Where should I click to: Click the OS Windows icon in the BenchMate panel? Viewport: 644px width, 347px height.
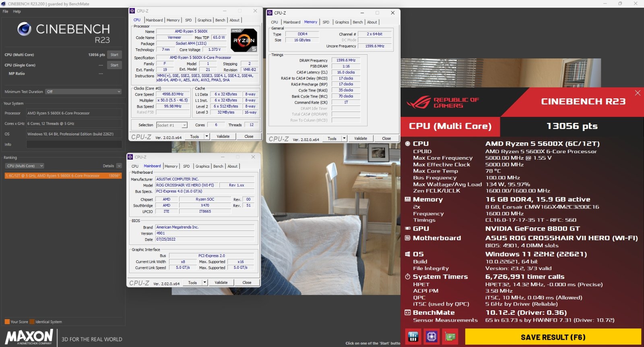point(407,254)
